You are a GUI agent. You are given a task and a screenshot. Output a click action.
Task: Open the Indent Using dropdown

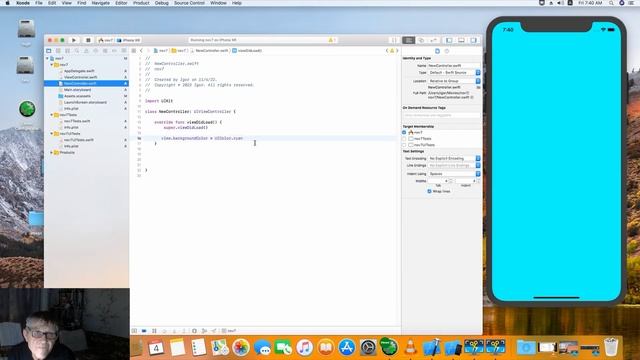[454, 174]
